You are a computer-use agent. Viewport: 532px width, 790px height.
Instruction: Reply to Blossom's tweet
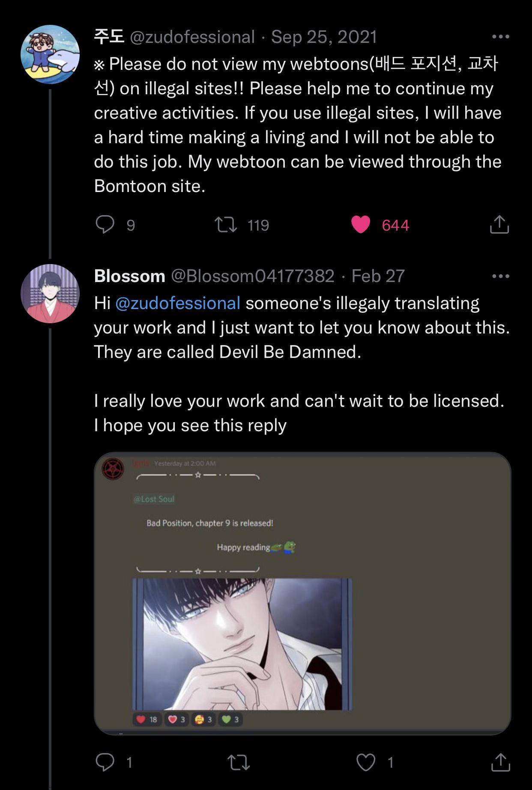tap(105, 762)
